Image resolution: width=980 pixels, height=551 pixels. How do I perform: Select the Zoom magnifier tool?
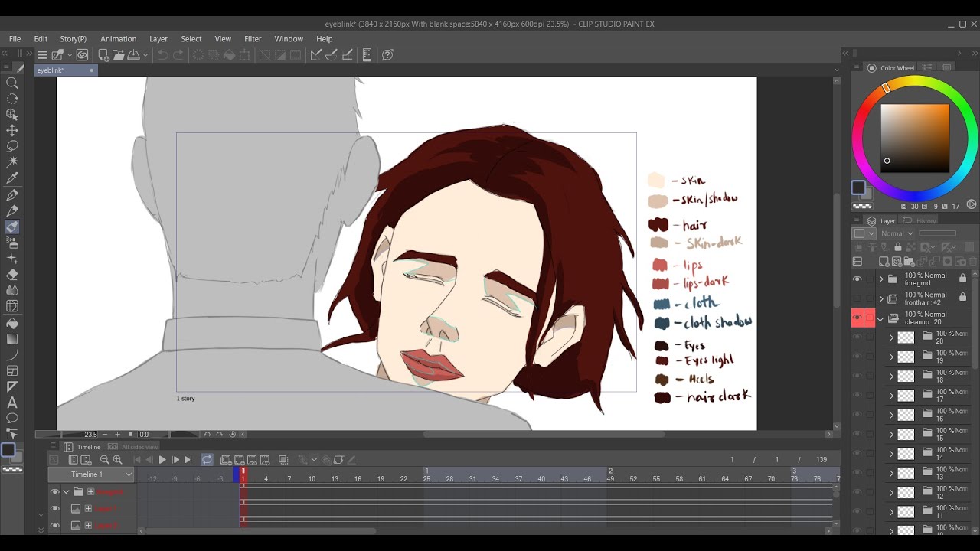(12, 83)
